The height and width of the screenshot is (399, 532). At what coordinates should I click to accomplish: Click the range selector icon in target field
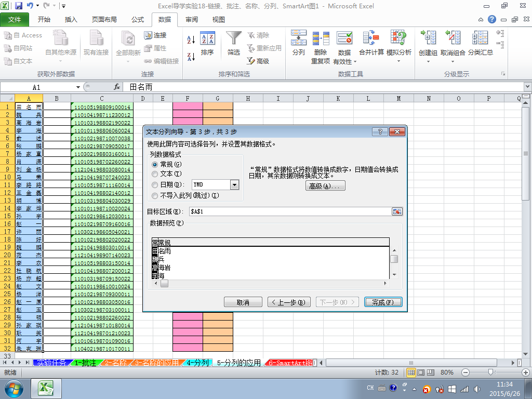(397, 211)
